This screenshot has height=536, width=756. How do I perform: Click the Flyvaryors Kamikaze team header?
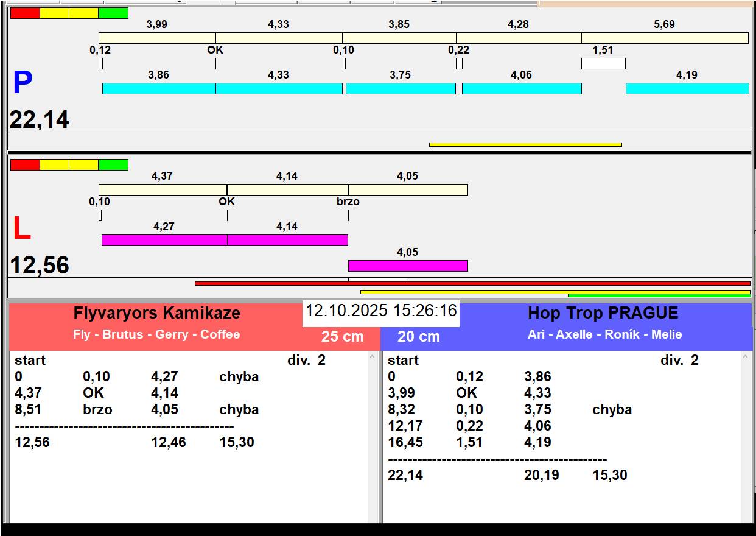point(157,314)
